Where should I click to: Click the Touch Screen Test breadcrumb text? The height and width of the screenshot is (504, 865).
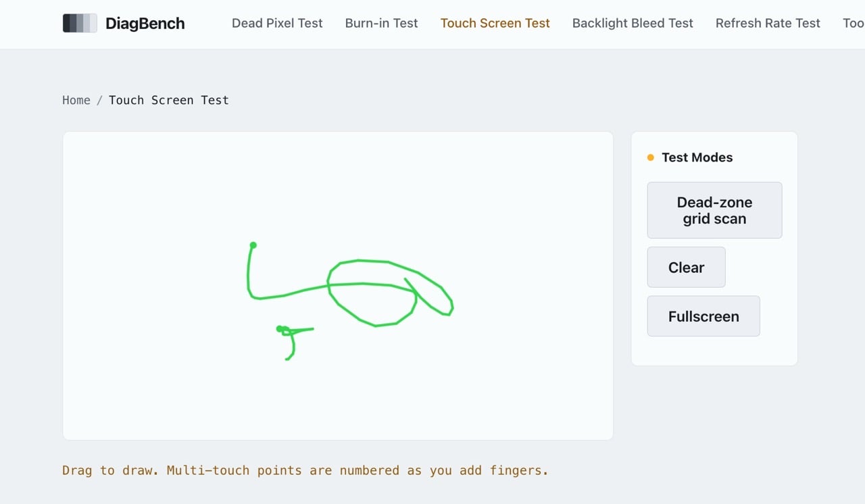[x=169, y=100]
